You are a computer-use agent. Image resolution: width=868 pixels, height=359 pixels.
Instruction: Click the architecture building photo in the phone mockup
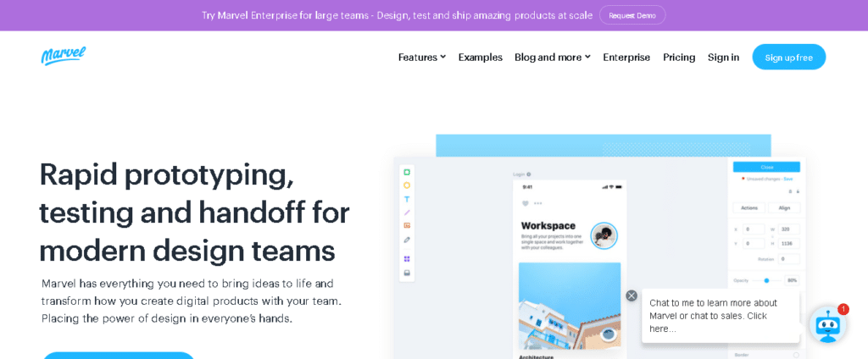coord(570,307)
